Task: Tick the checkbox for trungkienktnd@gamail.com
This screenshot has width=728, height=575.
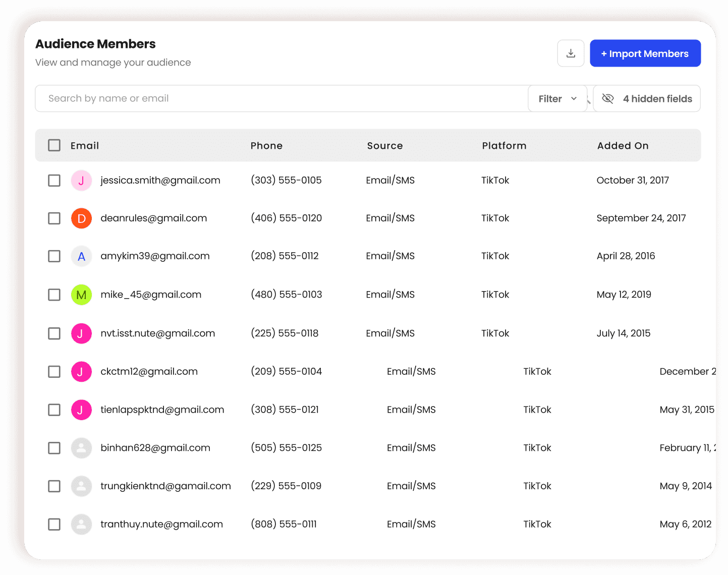Action: [x=54, y=486]
